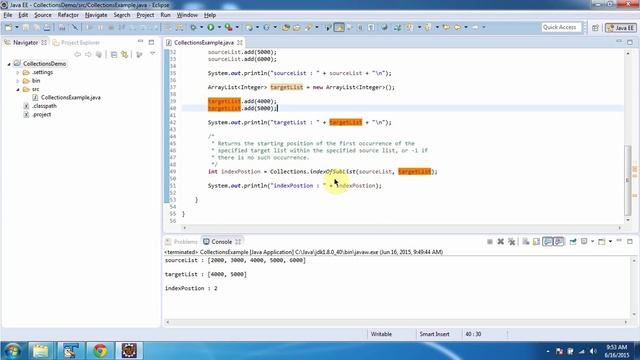This screenshot has width=640, height=360.
Task: Open the Help menu
Action: [x=210, y=15]
